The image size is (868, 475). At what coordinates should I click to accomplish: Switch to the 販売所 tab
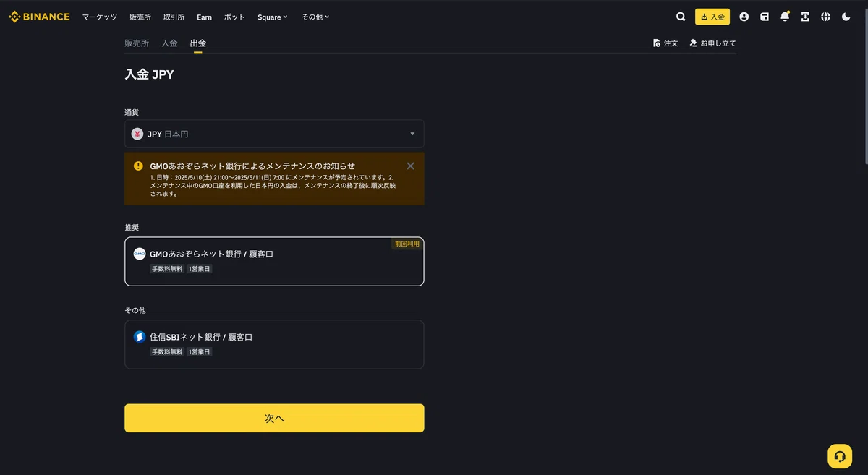tap(137, 43)
